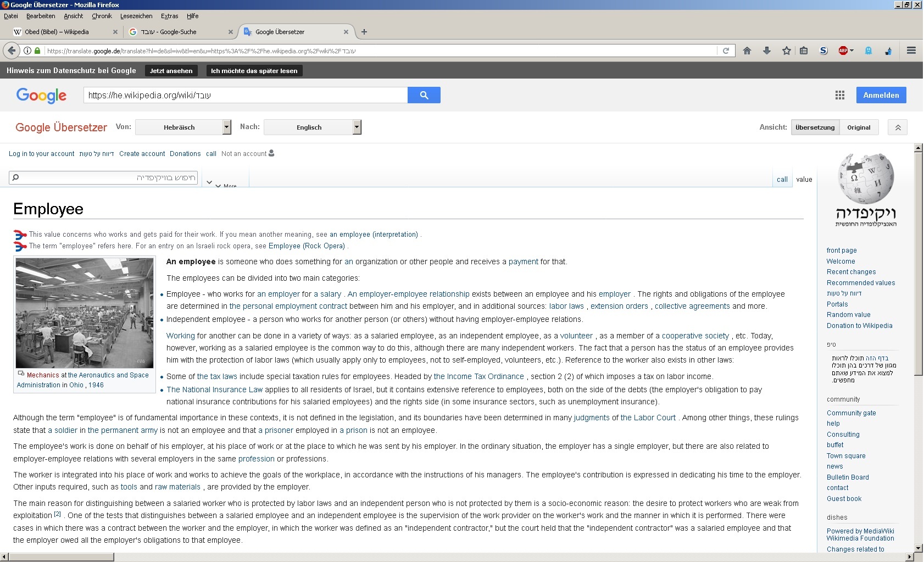Screen dimensions: 924x562
Task: Click the light blue extension icon in the toolbar
Action: (869, 51)
